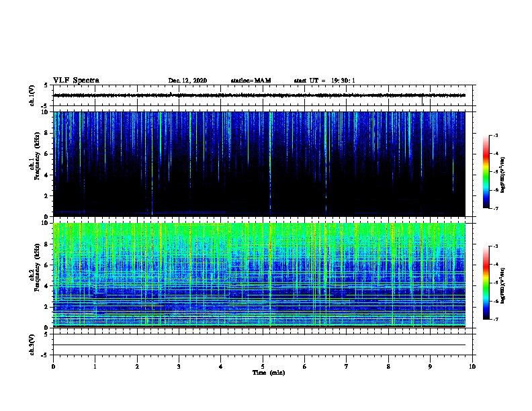The image size is (532, 411).
Task: Click the "station=MAM" header label
Action: (251, 81)
